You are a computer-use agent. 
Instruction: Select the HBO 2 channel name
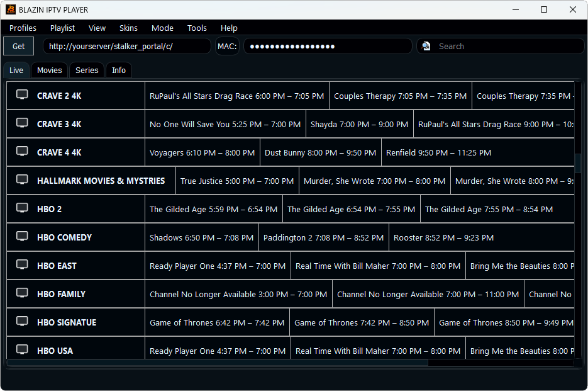click(x=49, y=209)
